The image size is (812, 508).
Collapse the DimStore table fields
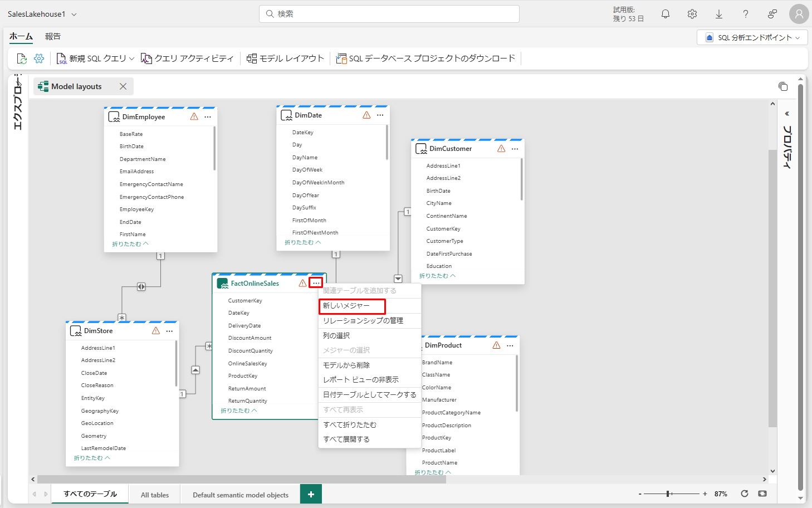[x=92, y=458]
